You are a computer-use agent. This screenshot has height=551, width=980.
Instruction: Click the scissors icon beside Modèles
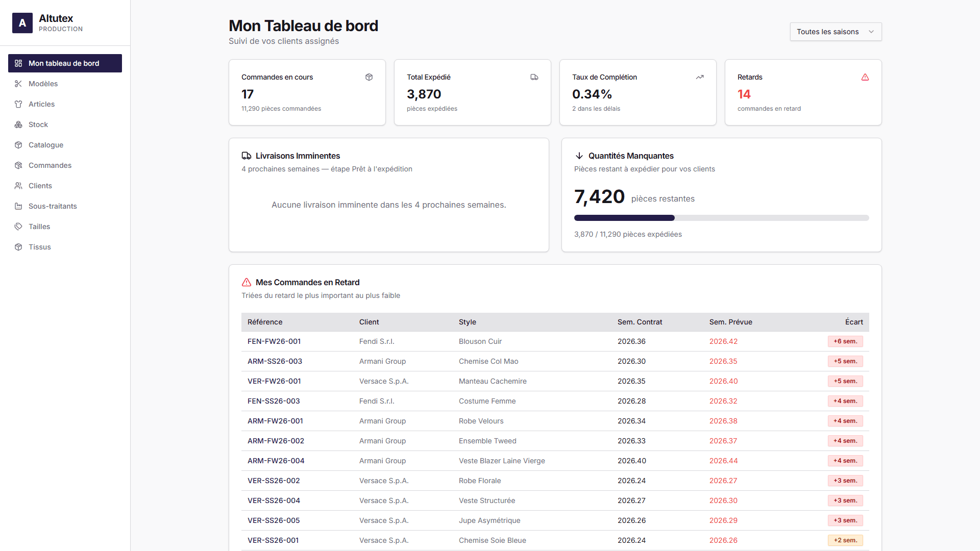(x=18, y=84)
